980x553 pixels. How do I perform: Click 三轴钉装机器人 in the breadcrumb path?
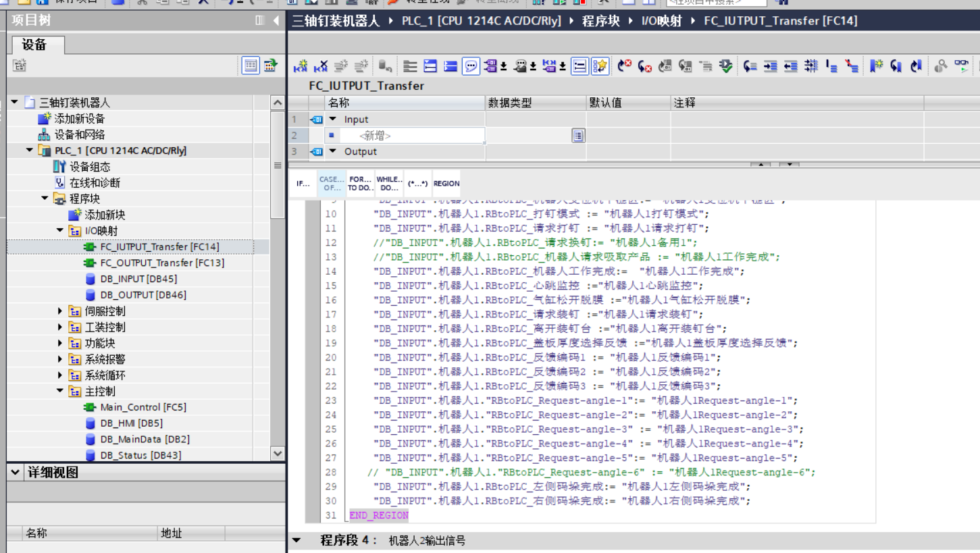pos(336,21)
